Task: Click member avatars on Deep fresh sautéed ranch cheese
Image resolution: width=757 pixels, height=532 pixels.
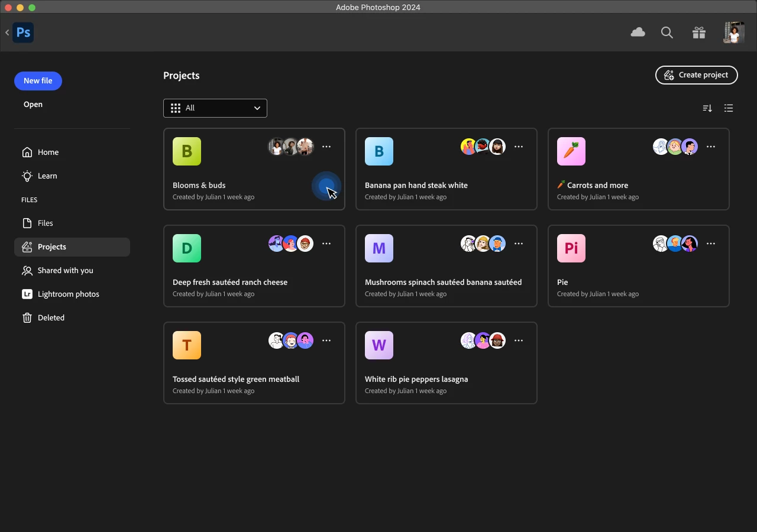Action: (x=291, y=244)
